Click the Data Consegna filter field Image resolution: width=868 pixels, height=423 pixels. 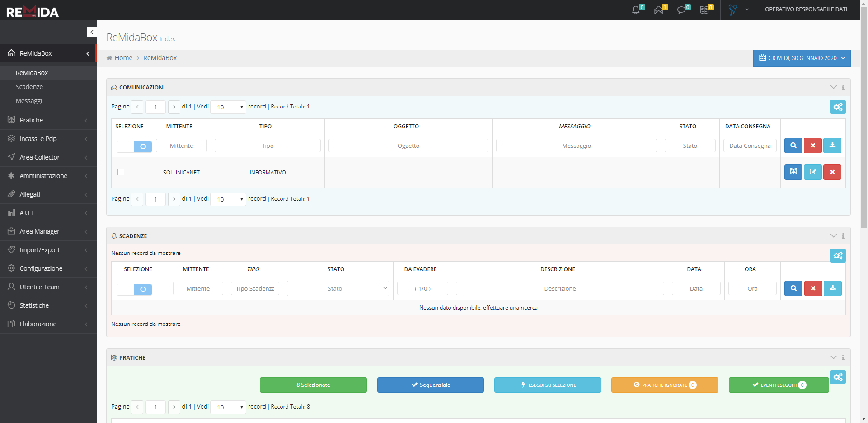[750, 146]
